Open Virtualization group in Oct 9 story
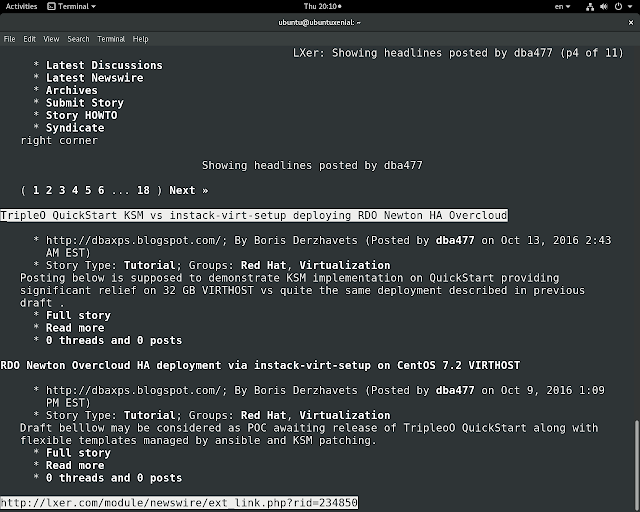640x512 pixels. pyautogui.click(x=345, y=415)
